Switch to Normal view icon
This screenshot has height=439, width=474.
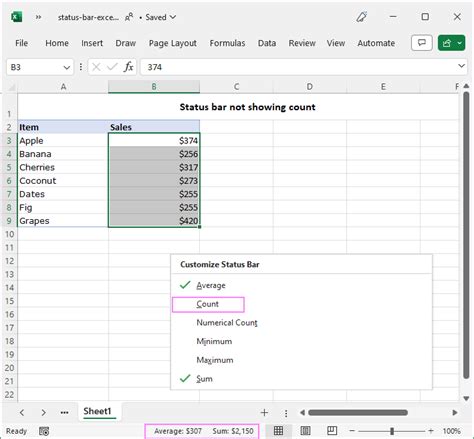tap(279, 431)
